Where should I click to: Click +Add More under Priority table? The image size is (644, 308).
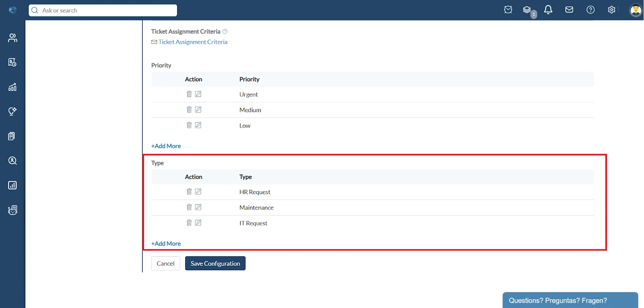pos(166,146)
